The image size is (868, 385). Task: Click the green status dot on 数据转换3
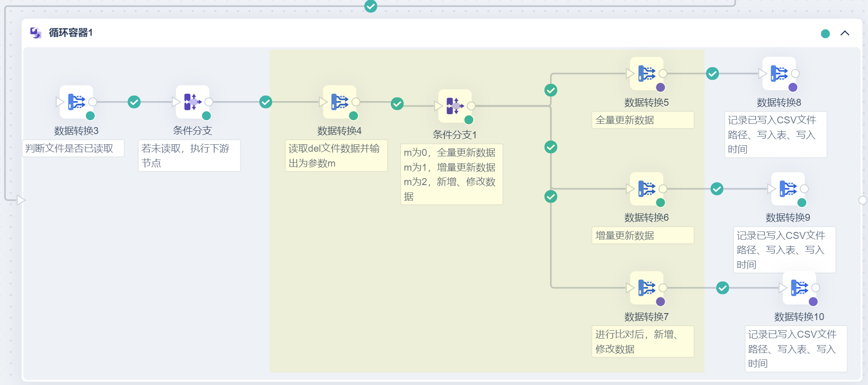91,115
